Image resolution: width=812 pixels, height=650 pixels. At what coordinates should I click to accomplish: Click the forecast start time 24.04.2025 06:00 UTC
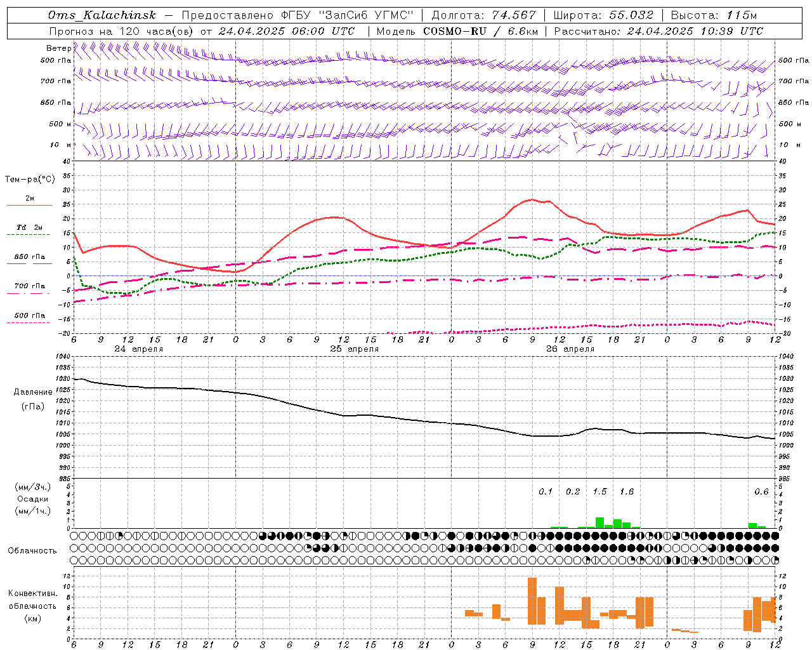coord(287,31)
